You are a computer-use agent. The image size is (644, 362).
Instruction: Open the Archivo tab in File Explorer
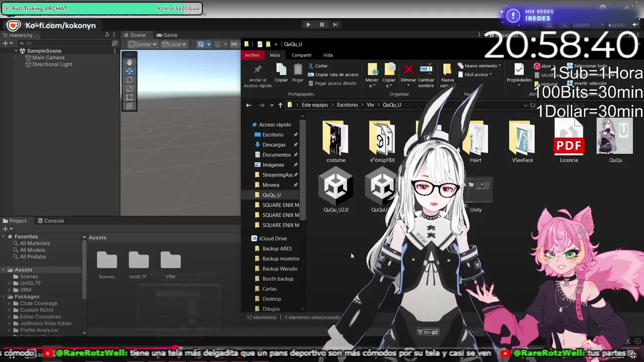coord(253,55)
